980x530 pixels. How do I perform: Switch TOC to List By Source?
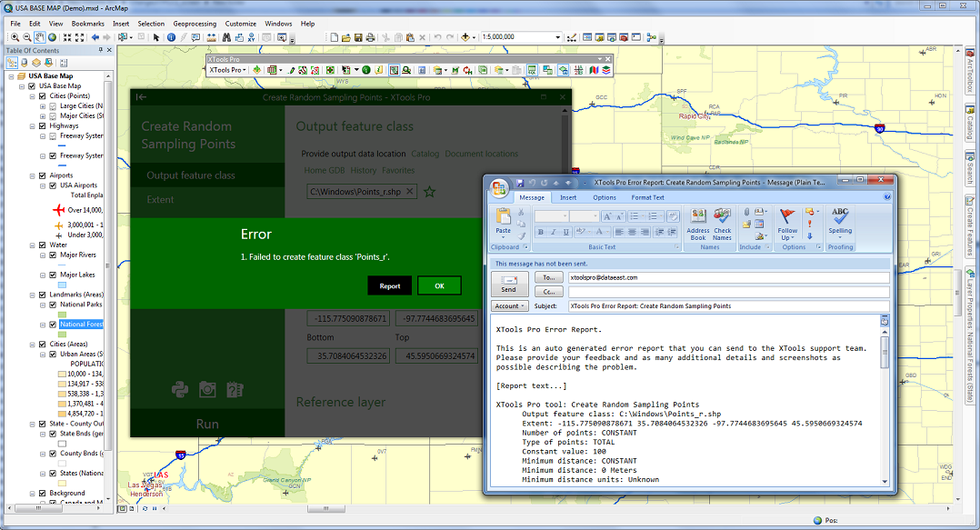point(25,63)
